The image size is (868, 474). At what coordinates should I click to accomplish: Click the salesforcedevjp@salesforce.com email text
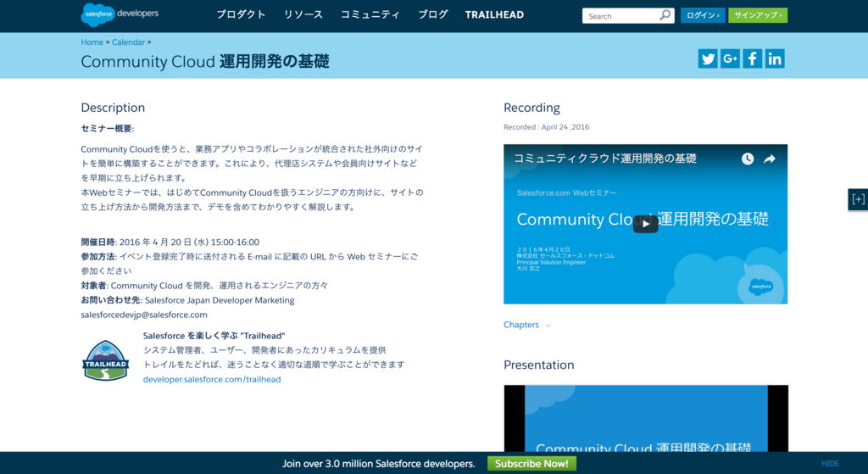[144, 315]
